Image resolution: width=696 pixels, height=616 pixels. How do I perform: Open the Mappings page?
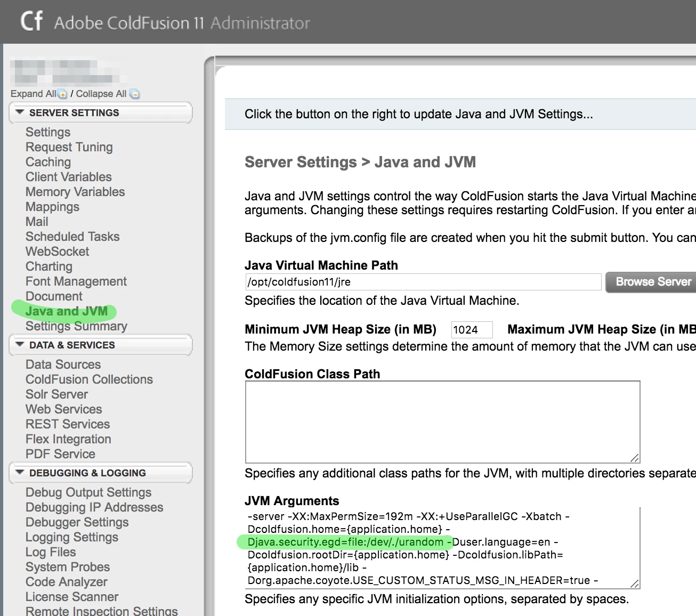(52, 207)
